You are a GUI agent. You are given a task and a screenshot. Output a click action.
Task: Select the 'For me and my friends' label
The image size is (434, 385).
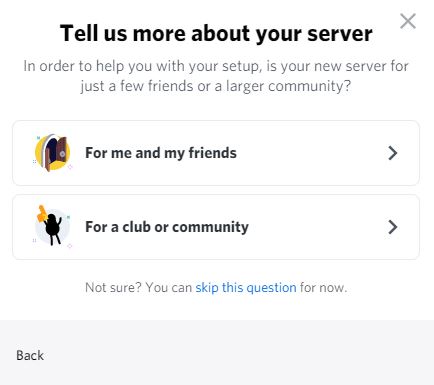161,153
